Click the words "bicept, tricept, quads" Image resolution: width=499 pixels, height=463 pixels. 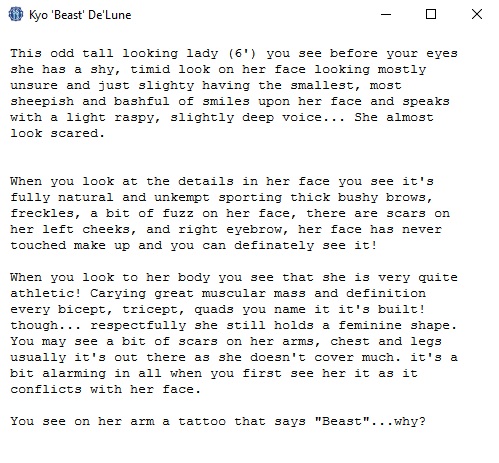point(145,309)
